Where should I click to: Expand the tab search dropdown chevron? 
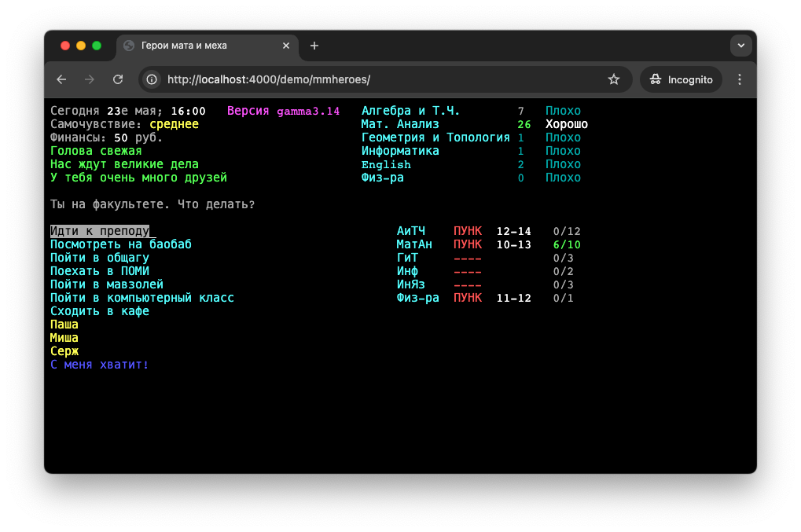pos(740,46)
